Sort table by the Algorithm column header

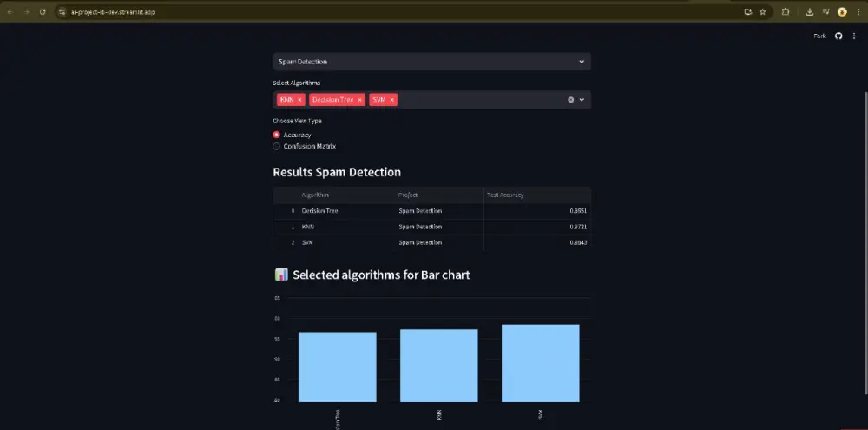pos(346,195)
